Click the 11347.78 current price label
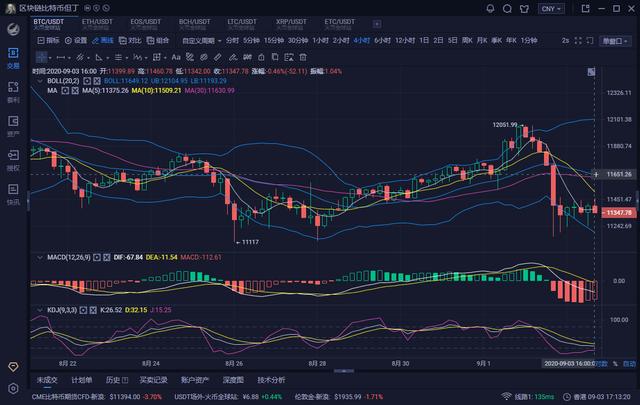This screenshot has height=405, width=640. tap(618, 212)
